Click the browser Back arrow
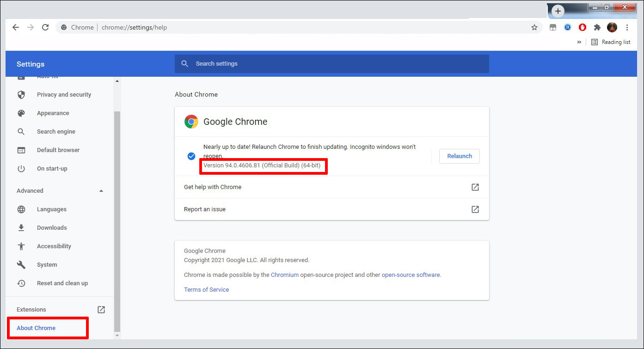 click(x=16, y=27)
